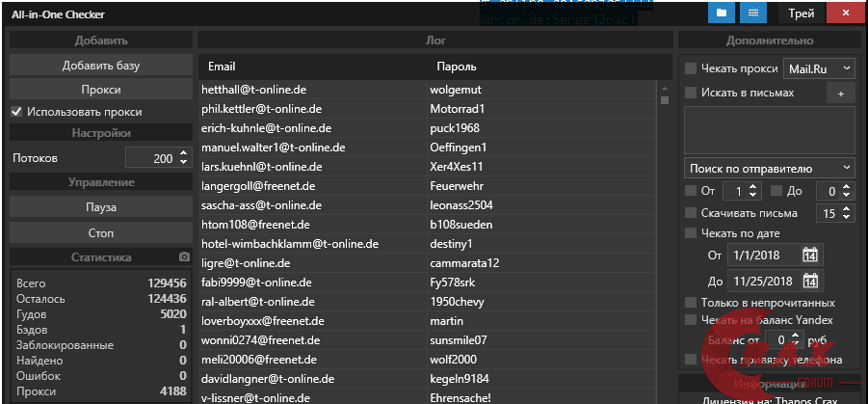868x404 pixels.
Task: Enable the Чекать по дате checkbox
Action: 691,233
